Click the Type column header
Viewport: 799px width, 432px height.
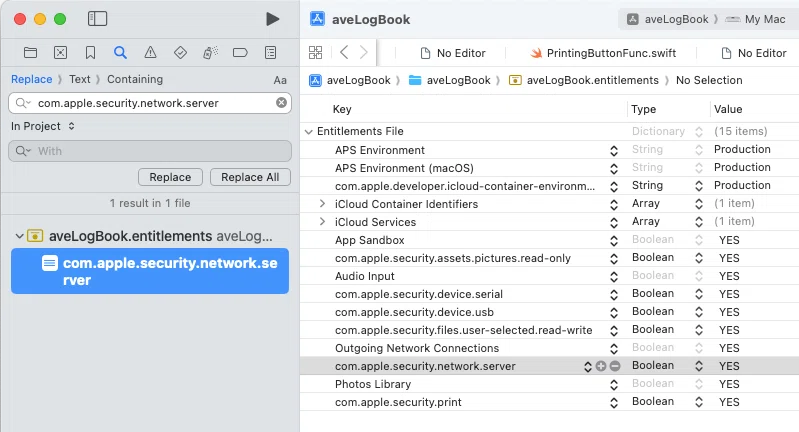tap(644, 109)
